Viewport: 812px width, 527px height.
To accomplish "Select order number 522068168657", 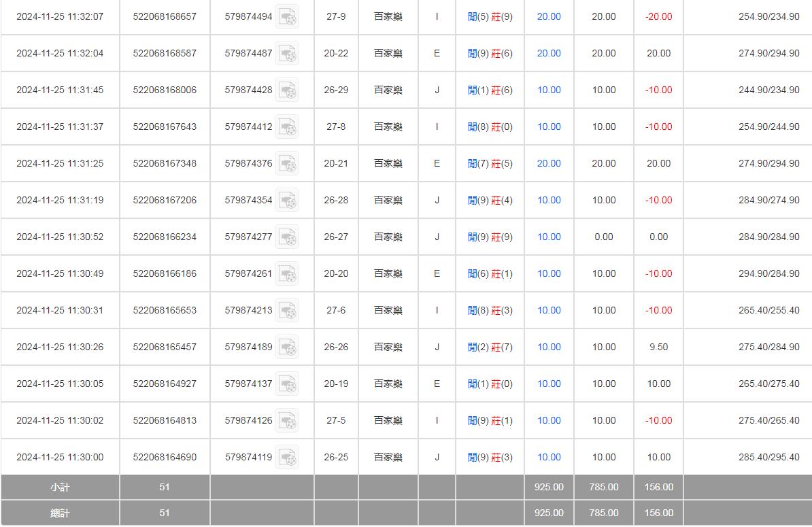I will [x=165, y=16].
